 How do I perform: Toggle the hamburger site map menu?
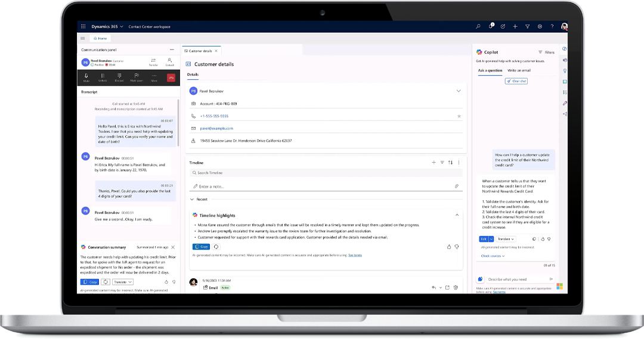[82, 38]
